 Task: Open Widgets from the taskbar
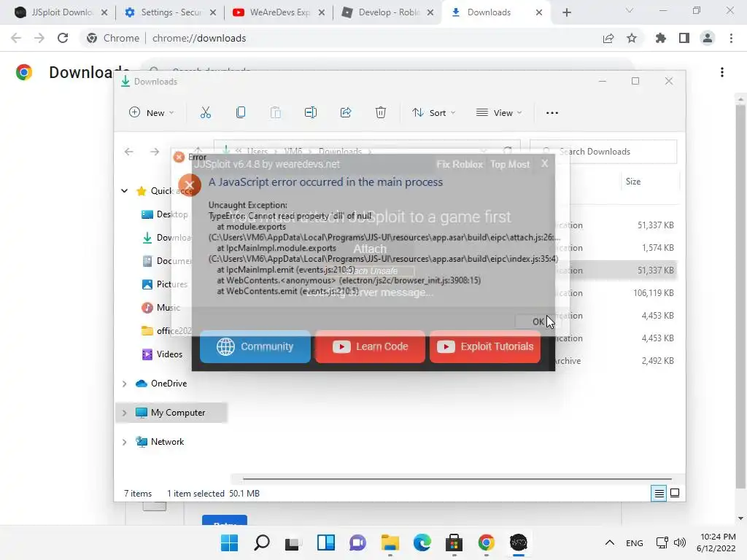pyautogui.click(x=326, y=542)
